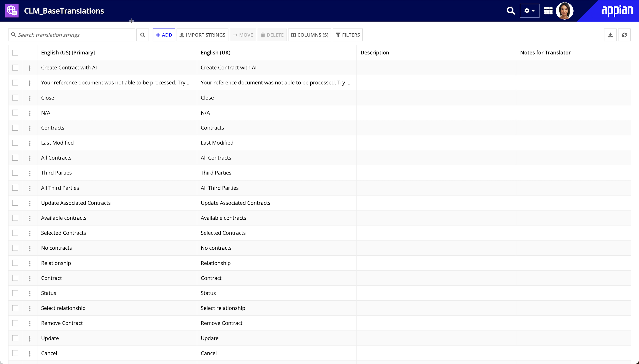Open options menu for All Contracts row
This screenshot has width=639, height=364.
[30, 158]
